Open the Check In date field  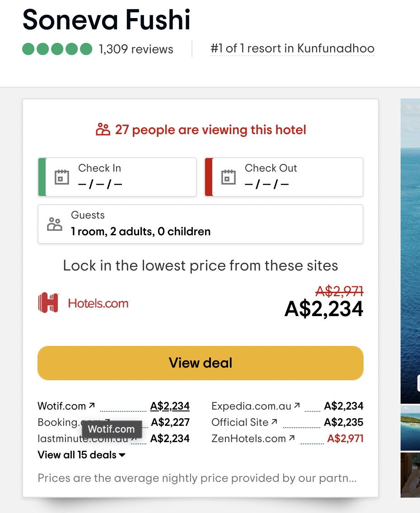[x=117, y=177]
